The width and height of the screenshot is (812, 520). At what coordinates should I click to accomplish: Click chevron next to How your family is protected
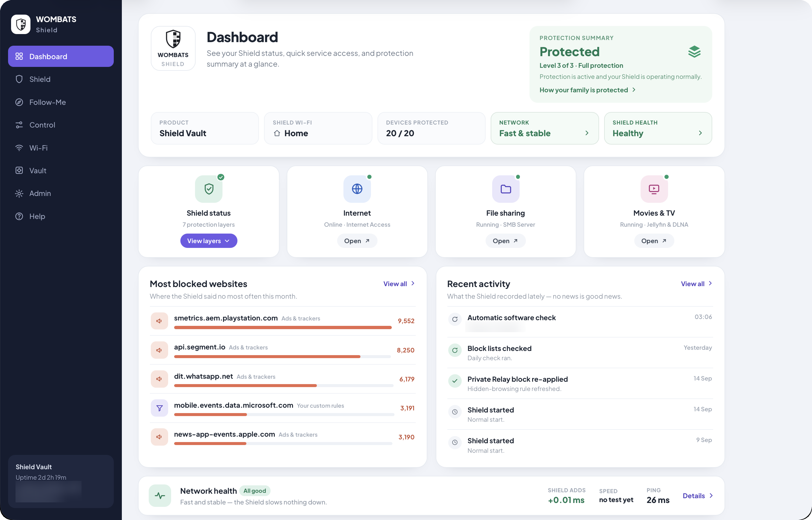tap(634, 90)
